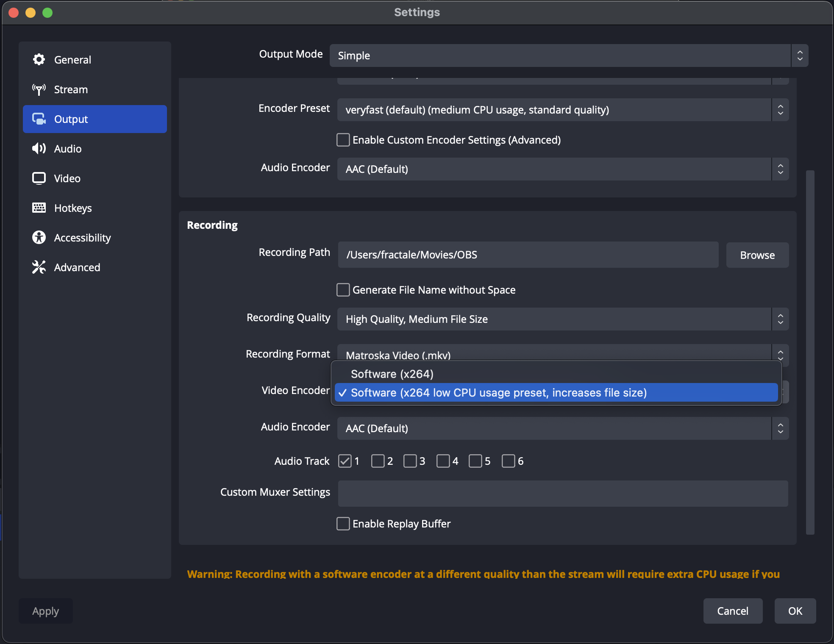Switch to the Stream settings section
This screenshot has height=644, width=834.
click(70, 89)
